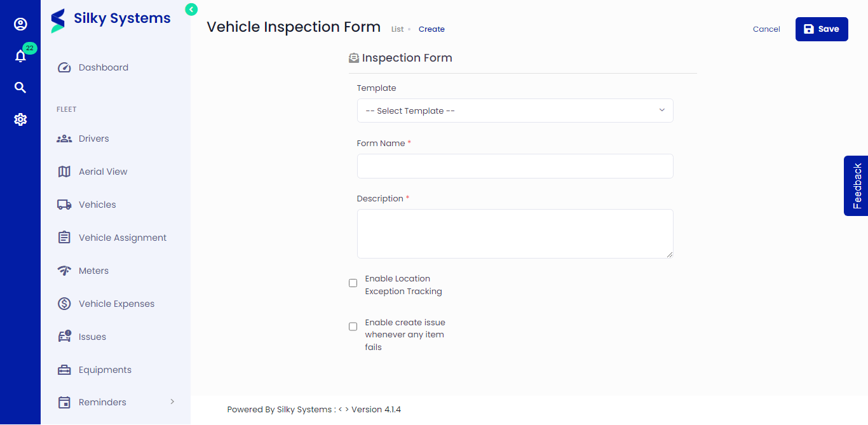Enable Location Exception Tracking

pos(353,283)
